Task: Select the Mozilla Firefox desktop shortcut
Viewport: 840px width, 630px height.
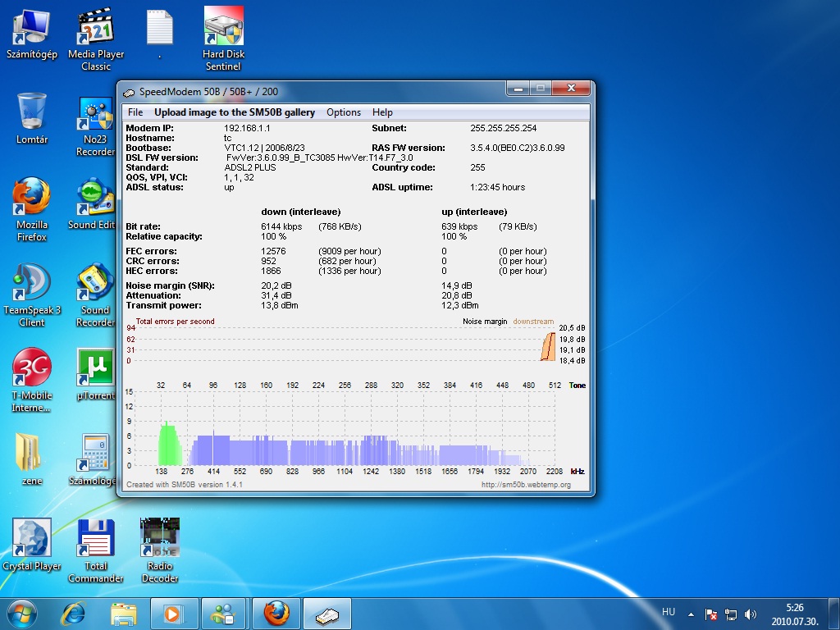Action: coord(32,209)
